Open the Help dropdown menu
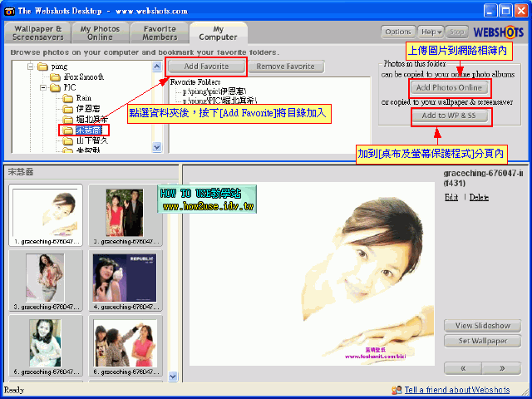The width and height of the screenshot is (532, 399). tap(431, 32)
